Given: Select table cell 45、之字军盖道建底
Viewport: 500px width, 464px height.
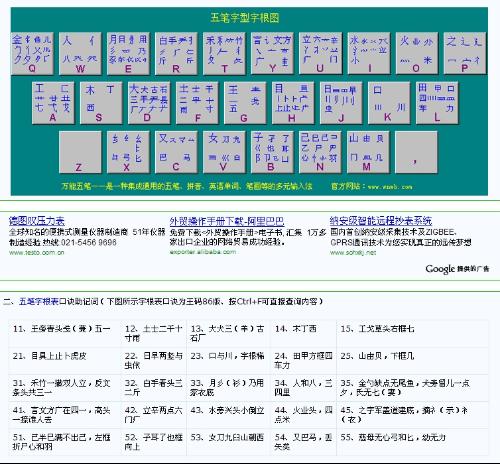Looking at the screenshot, I should [413, 415].
